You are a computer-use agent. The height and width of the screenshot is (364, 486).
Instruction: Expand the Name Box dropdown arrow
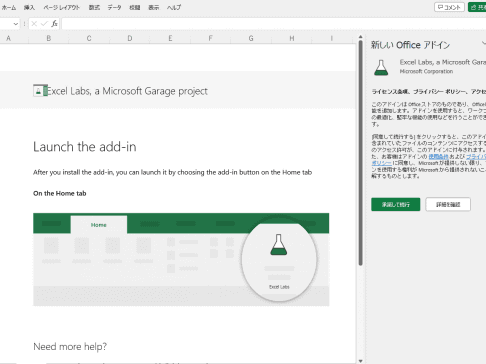click(15, 24)
